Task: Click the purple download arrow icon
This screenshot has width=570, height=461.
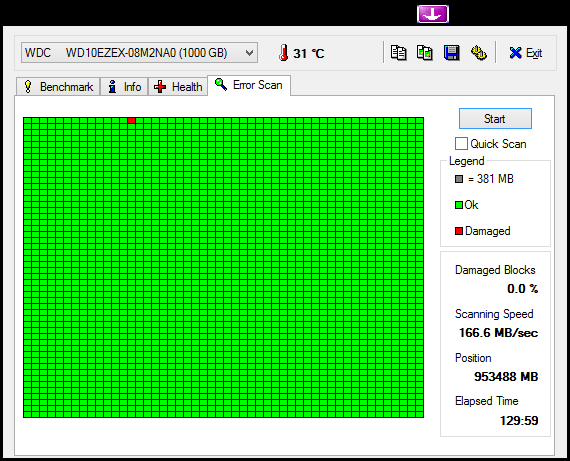Action: (433, 14)
